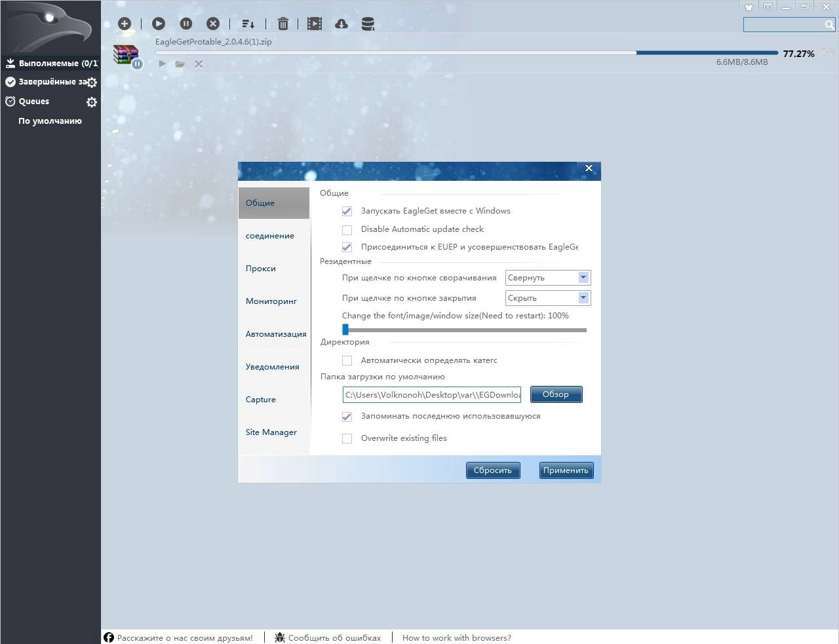Enable 'Overwrite existing files' checkbox
Screen dimensions: 839x644
(347, 438)
